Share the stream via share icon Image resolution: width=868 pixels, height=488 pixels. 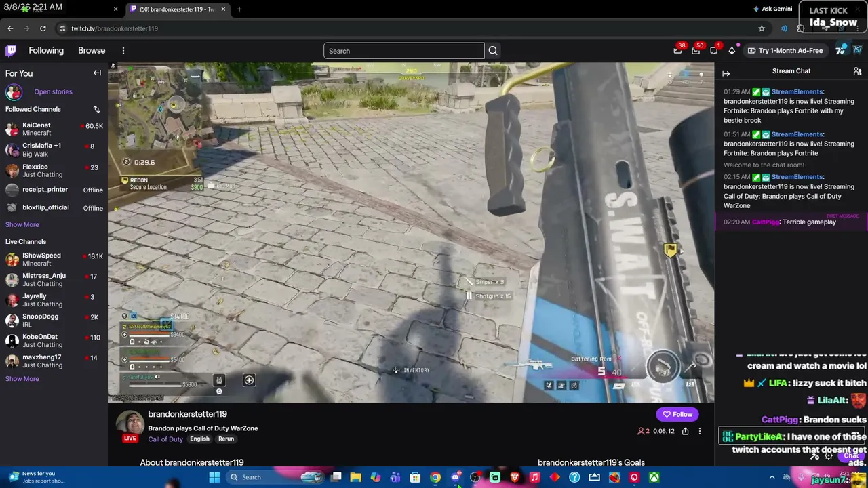click(x=685, y=431)
